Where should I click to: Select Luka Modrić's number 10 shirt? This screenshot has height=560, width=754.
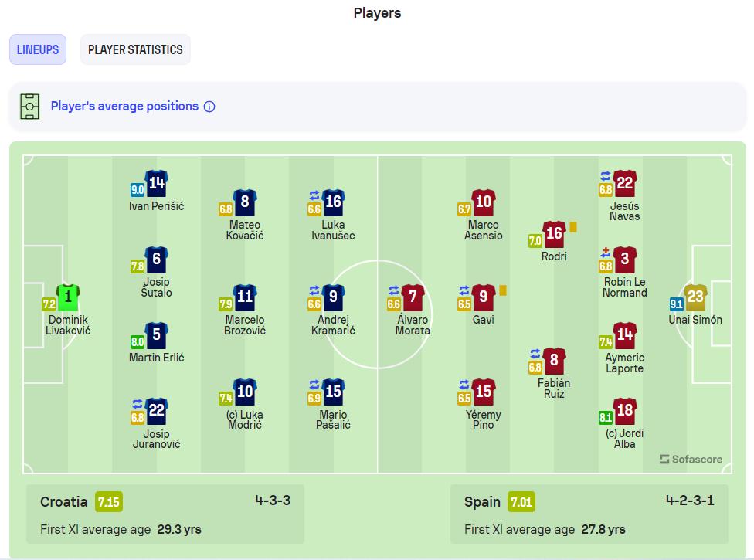pyautogui.click(x=245, y=392)
